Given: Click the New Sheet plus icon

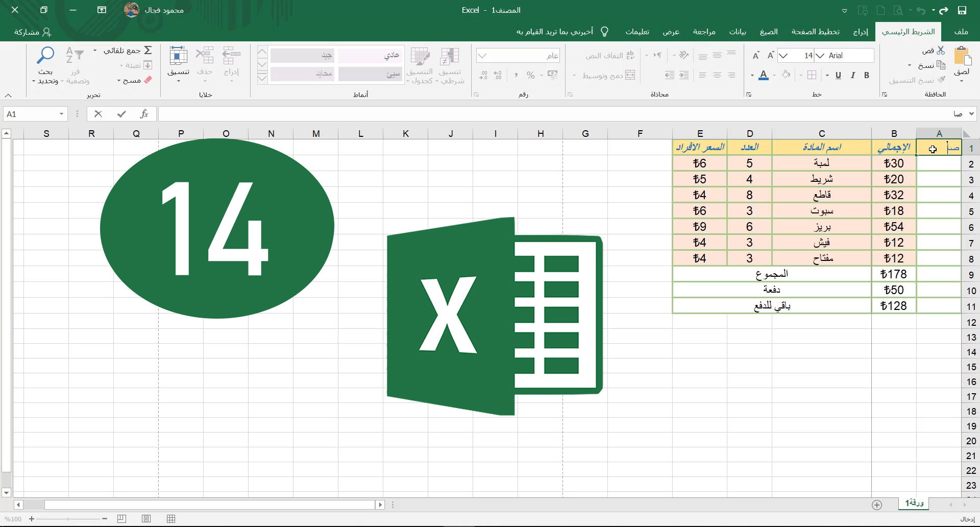Looking at the screenshot, I should click(877, 505).
